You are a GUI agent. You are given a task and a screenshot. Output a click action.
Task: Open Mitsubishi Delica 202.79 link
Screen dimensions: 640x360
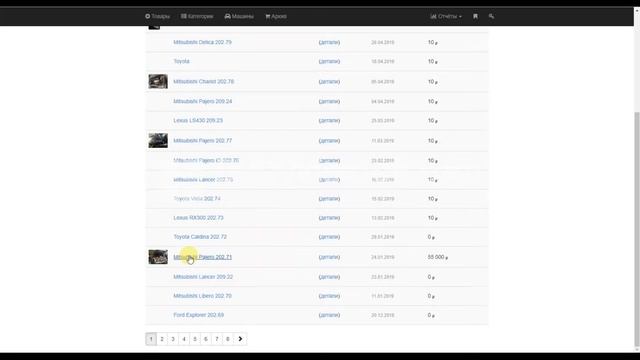202,42
